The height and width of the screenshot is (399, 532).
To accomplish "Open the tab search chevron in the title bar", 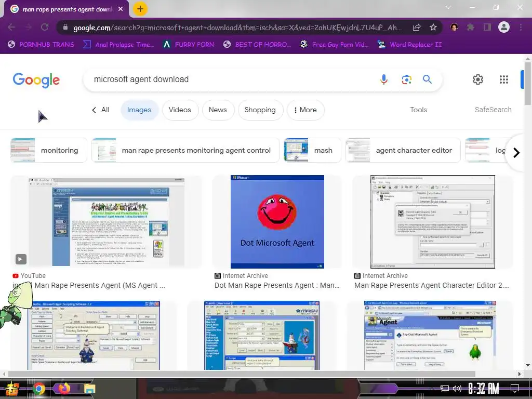I will click(448, 7).
